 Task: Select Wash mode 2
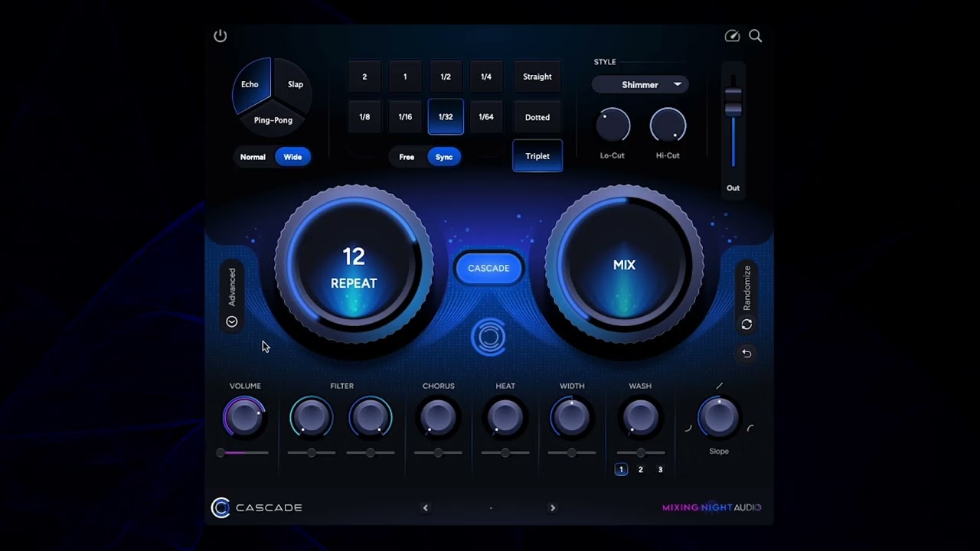pos(641,470)
